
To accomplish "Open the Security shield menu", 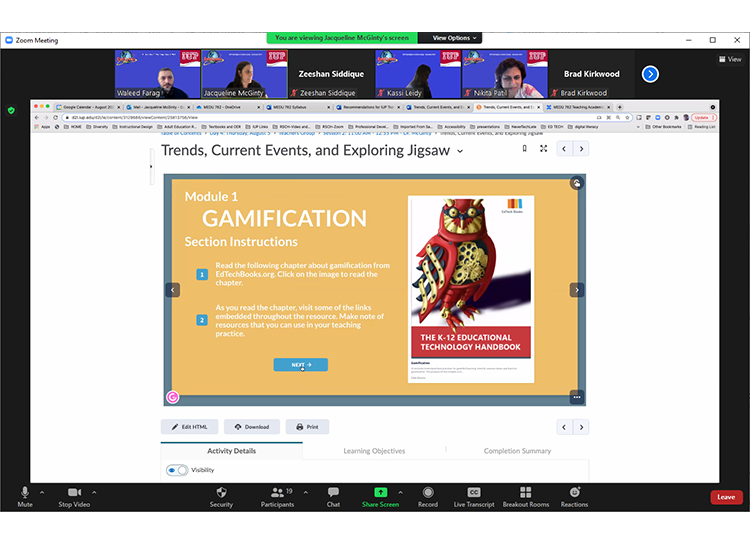I will pyautogui.click(x=221, y=497).
